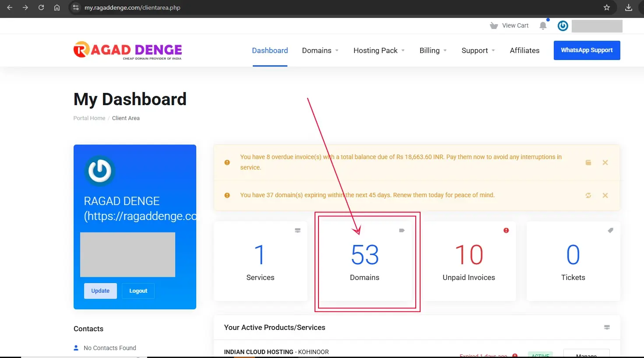Screen dimensions: 644x358
Task: Expand the Support menu dropdown
Action: point(478,50)
